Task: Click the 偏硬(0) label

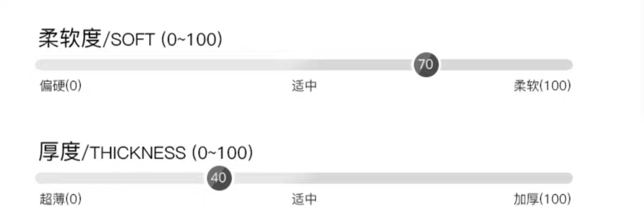Action: coord(60,86)
